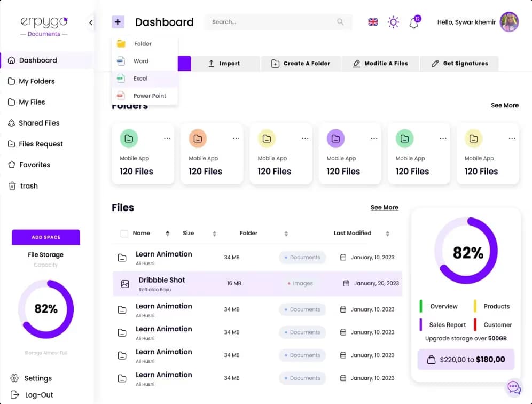Click the search magnifier icon
Image resolution: width=532 pixels, height=404 pixels.
coord(340,22)
